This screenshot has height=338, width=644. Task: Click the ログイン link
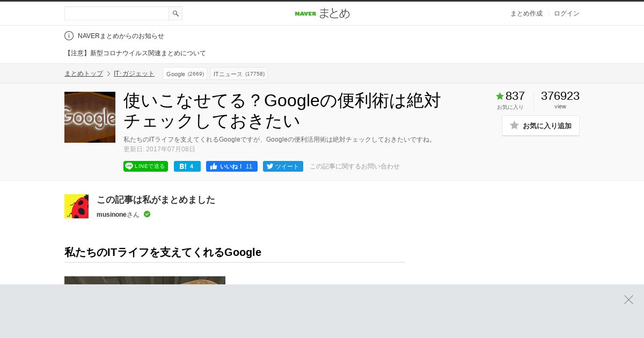pyautogui.click(x=567, y=13)
